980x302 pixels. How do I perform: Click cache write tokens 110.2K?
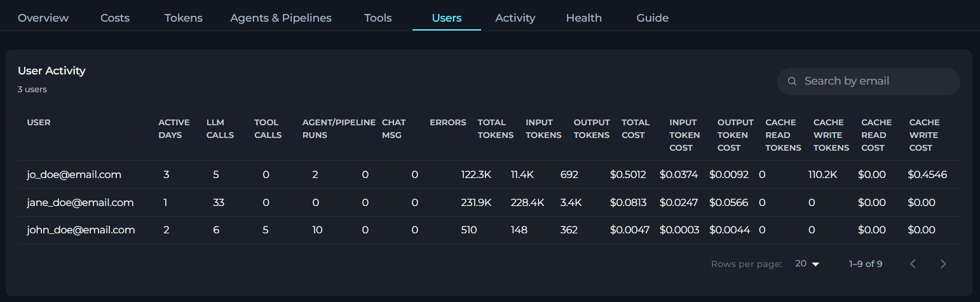coord(823,174)
